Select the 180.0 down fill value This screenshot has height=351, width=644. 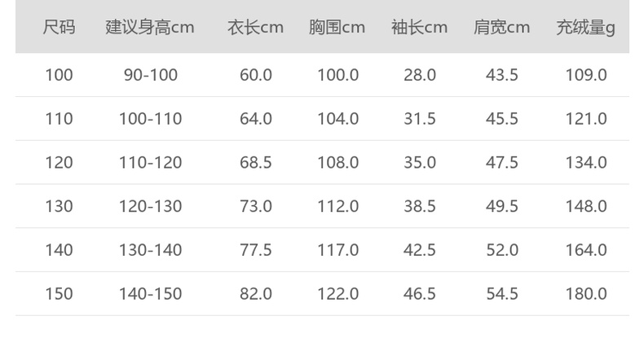click(x=585, y=294)
